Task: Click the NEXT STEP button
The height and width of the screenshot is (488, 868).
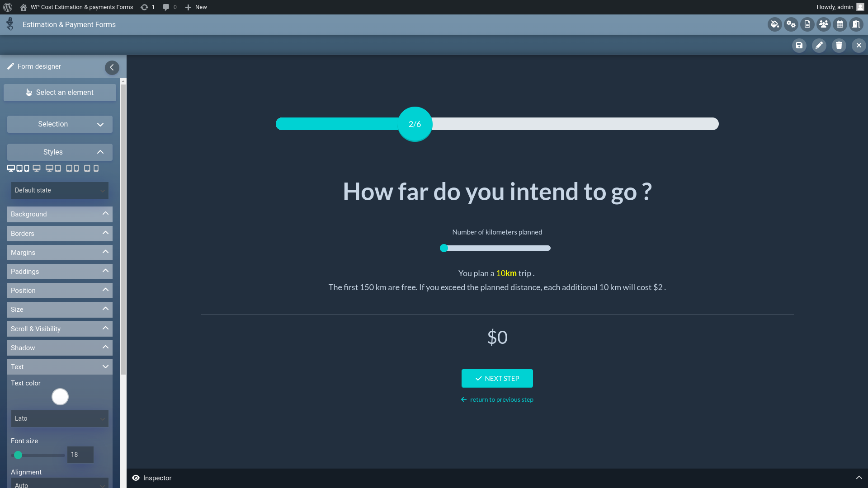Action: coord(497,378)
